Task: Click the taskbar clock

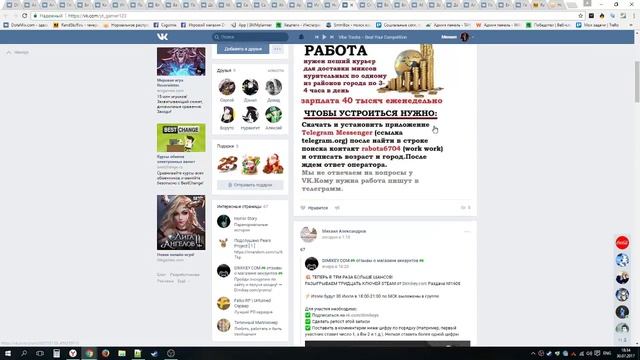Action: point(625,353)
